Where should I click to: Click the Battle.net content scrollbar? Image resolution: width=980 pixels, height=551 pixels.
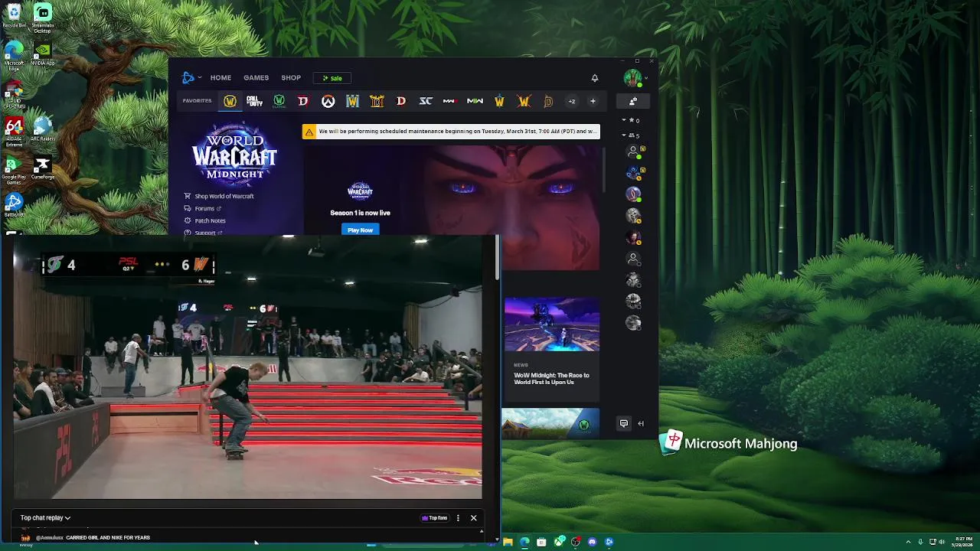(x=603, y=169)
